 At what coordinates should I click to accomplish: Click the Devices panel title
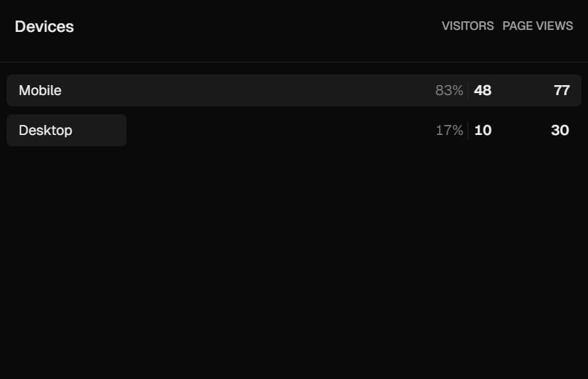click(x=44, y=27)
